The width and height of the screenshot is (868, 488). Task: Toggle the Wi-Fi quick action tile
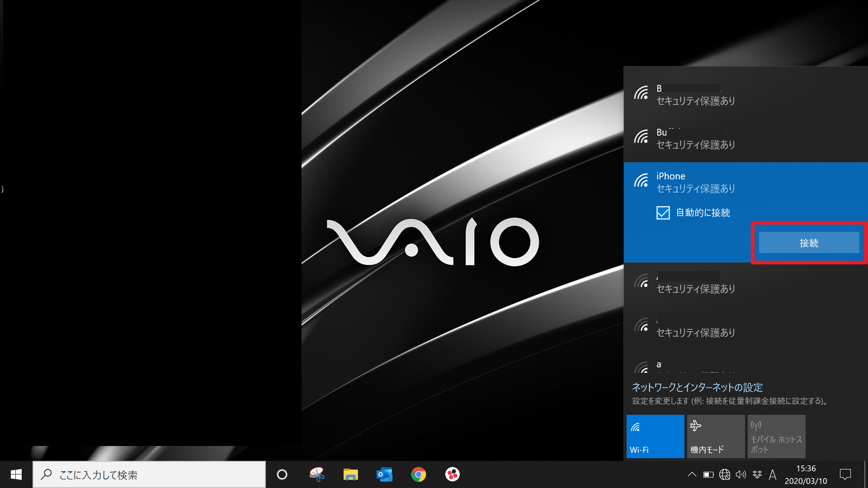[x=655, y=436]
